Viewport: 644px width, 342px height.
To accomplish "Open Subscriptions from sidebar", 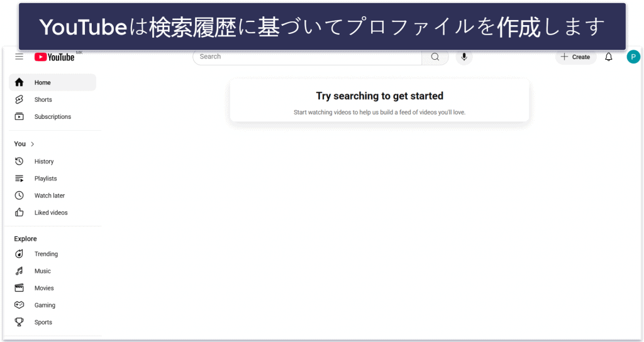I will click(53, 116).
